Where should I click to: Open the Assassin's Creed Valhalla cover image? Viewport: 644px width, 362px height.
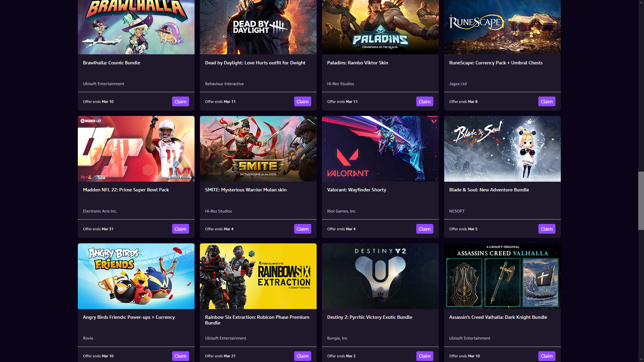click(x=502, y=276)
